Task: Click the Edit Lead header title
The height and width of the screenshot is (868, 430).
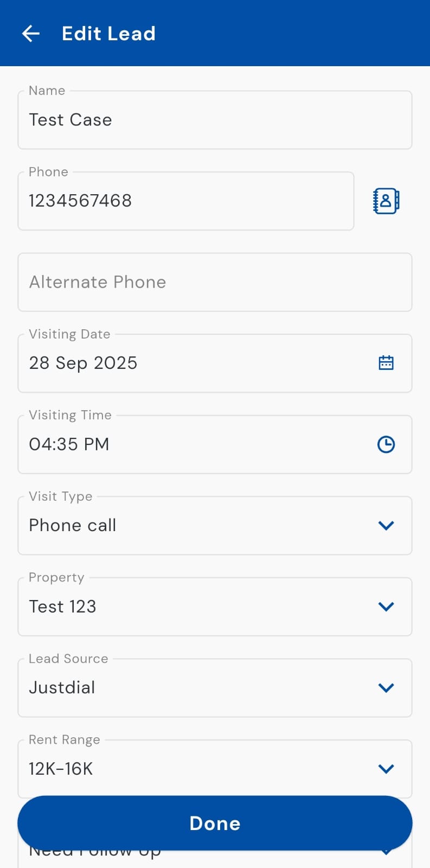Action: click(x=108, y=34)
